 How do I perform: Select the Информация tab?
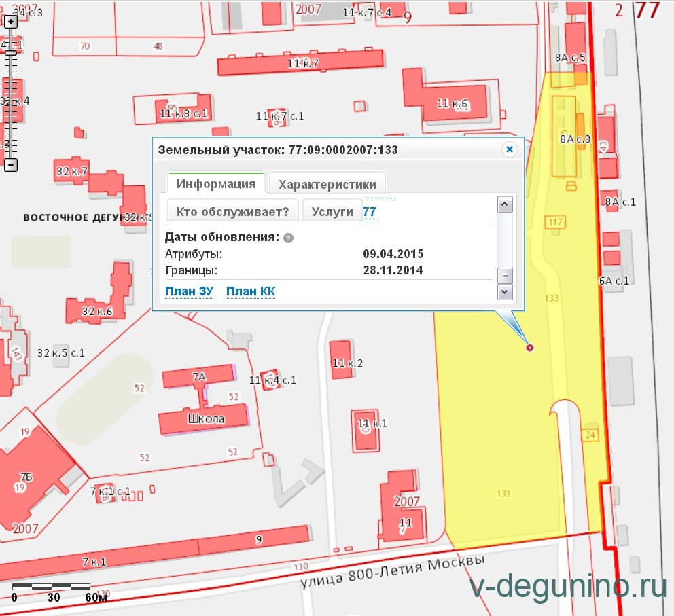(216, 184)
